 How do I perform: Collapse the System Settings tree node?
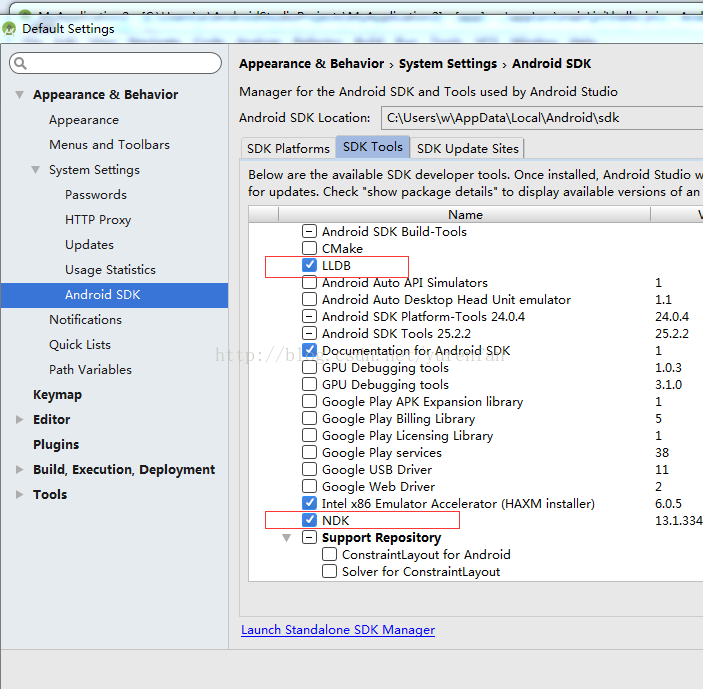pyautogui.click(x=35, y=170)
